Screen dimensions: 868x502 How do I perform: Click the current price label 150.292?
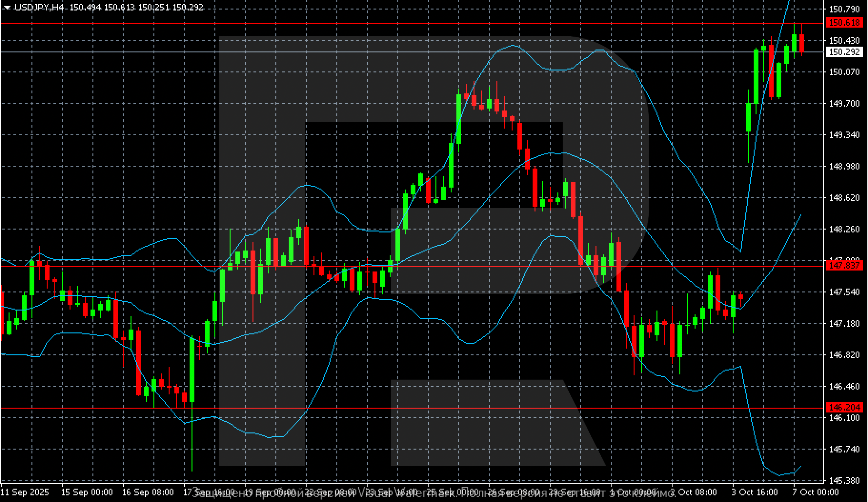(x=844, y=52)
